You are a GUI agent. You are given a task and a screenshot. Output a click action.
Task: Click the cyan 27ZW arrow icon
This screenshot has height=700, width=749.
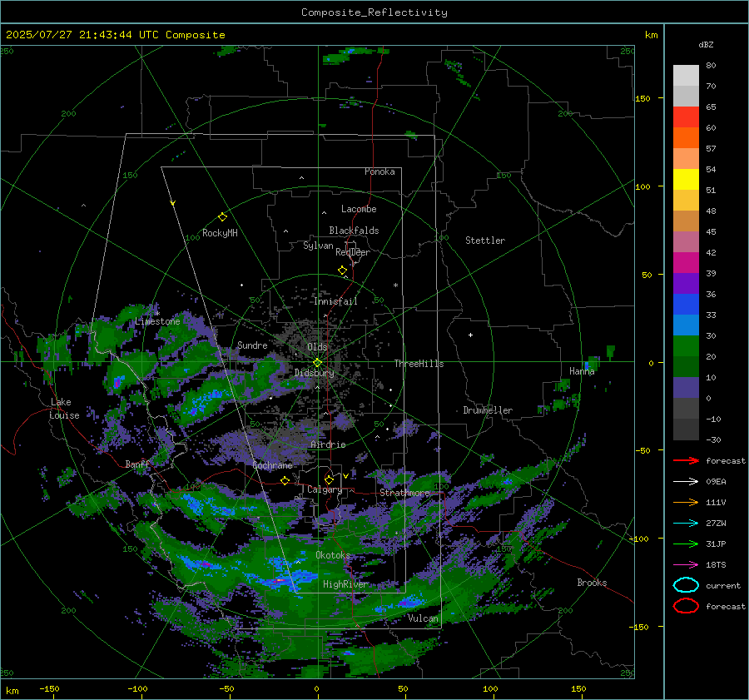pyautogui.click(x=686, y=524)
